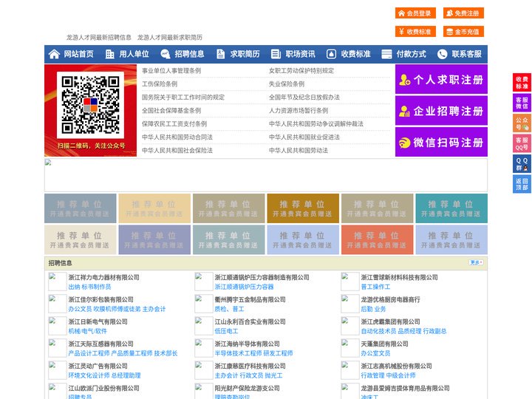Open 女职工劳动保护特别规定 link
Image resolution: width=532 pixels, height=399 pixels.
[x=301, y=71]
